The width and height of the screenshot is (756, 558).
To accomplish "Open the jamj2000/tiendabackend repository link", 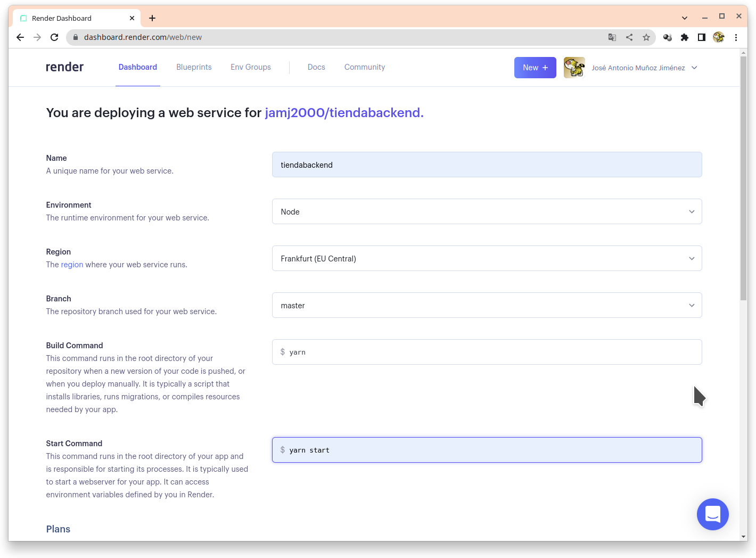I will (344, 113).
